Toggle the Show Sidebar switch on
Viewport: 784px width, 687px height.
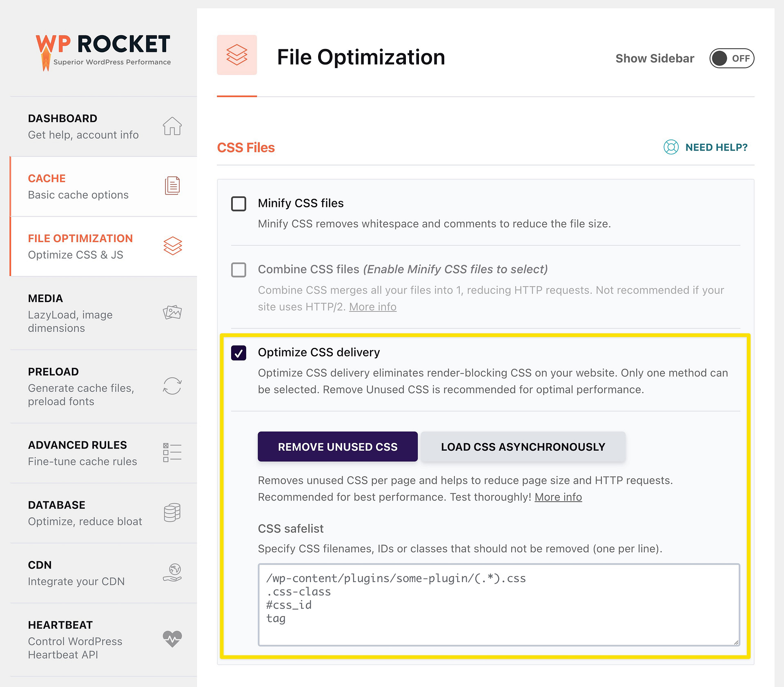pos(732,58)
